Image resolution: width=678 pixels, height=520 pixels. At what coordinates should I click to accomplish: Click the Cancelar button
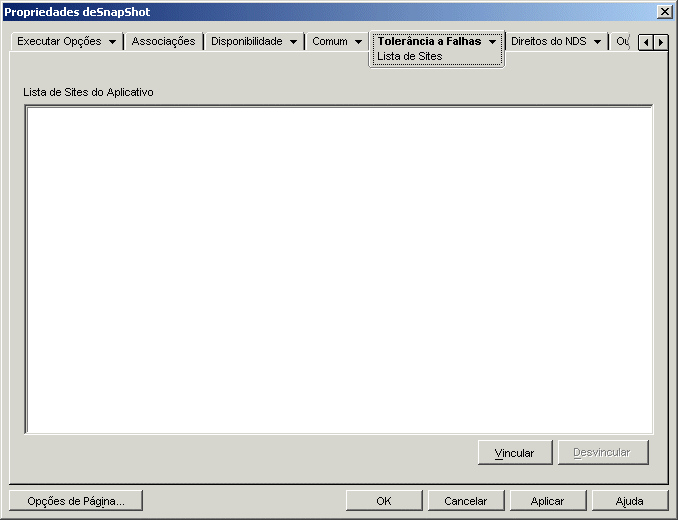466,501
